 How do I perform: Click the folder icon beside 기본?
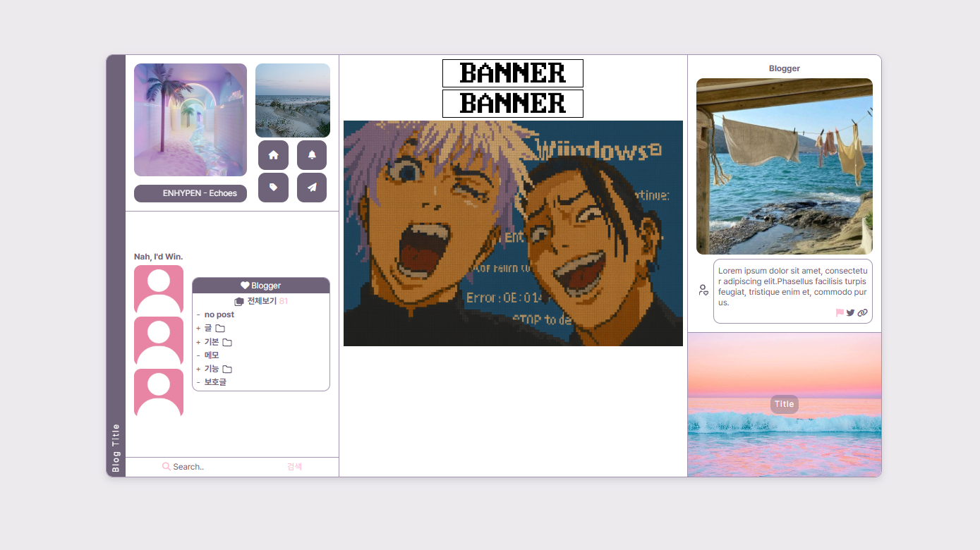pyautogui.click(x=227, y=342)
